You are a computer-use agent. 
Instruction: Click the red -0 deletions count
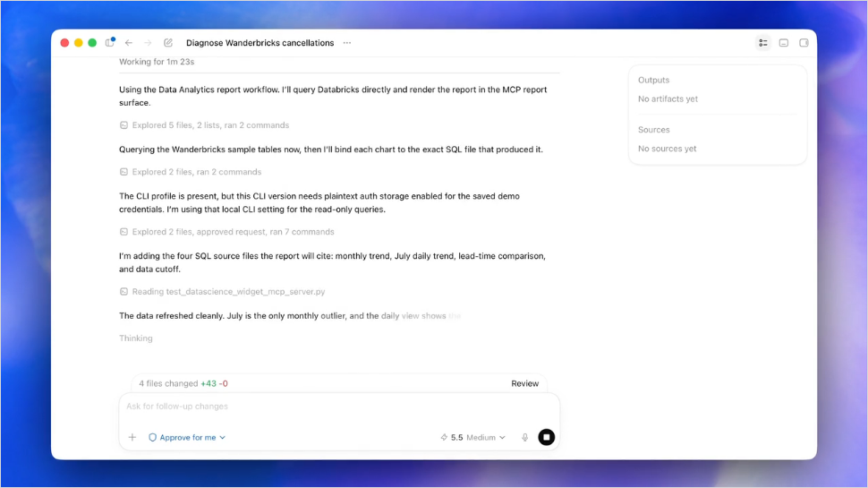click(x=223, y=383)
